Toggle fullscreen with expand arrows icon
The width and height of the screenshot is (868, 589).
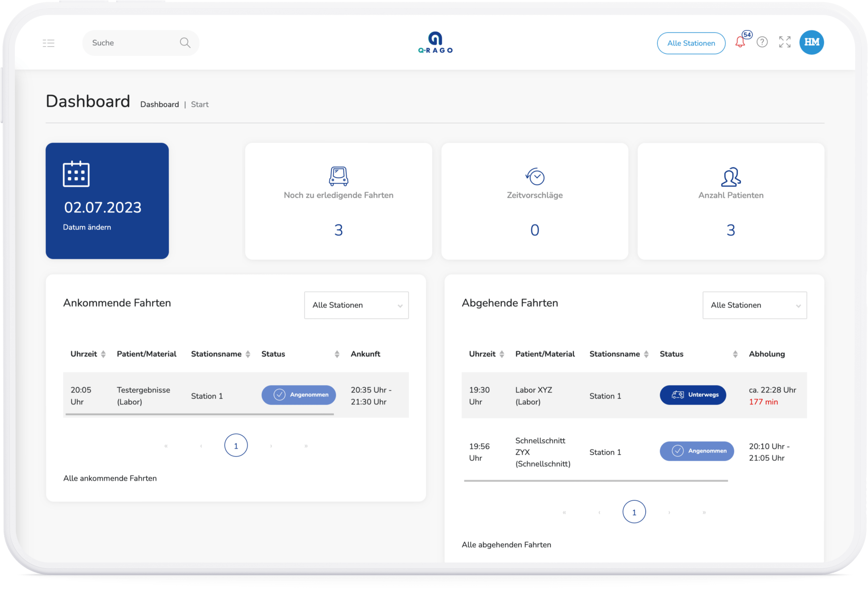[785, 42]
